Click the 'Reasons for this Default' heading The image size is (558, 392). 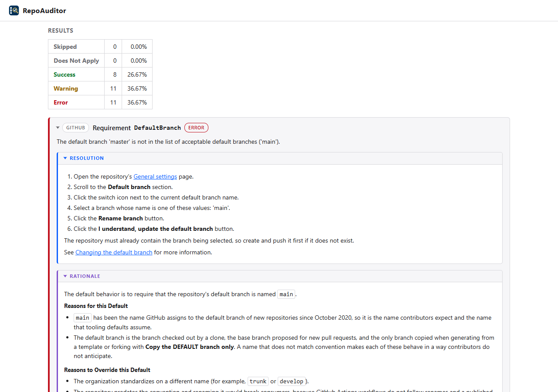pos(96,306)
